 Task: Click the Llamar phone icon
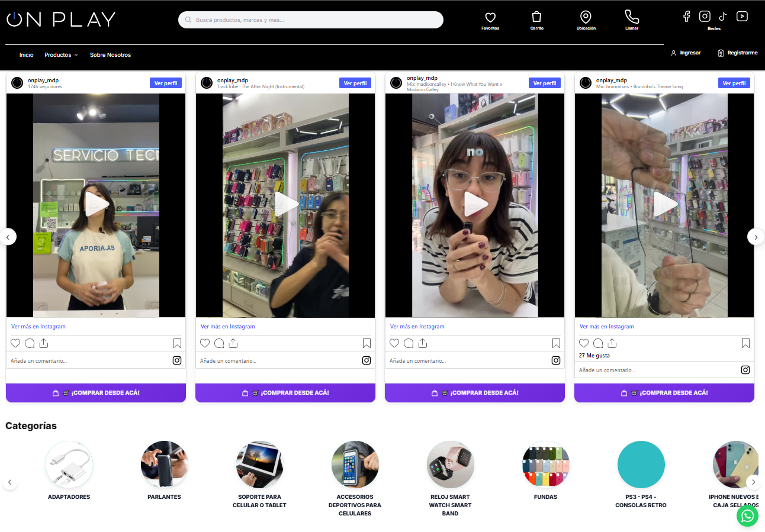[x=632, y=17]
